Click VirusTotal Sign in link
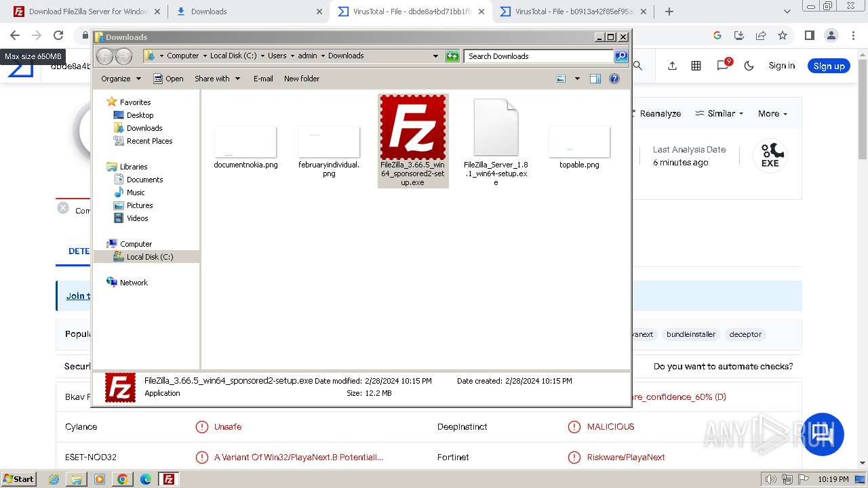The image size is (868, 488). click(x=782, y=66)
